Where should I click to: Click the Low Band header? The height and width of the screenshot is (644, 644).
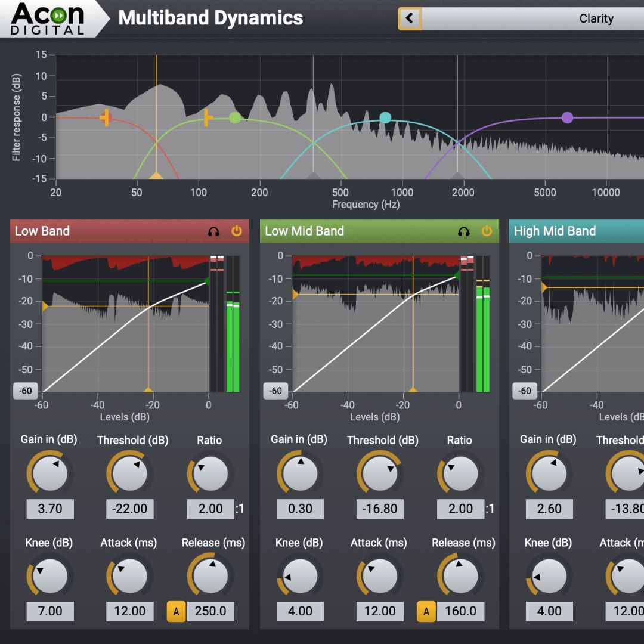point(129,231)
